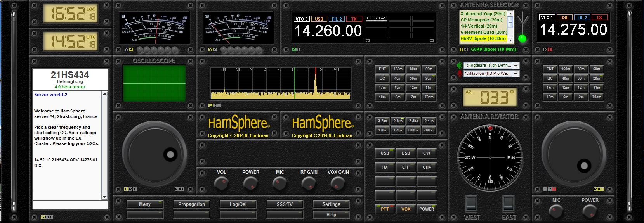644x223 pixels.
Task: Click the red microphone icon beside Mikrofon
Action: click(460, 74)
